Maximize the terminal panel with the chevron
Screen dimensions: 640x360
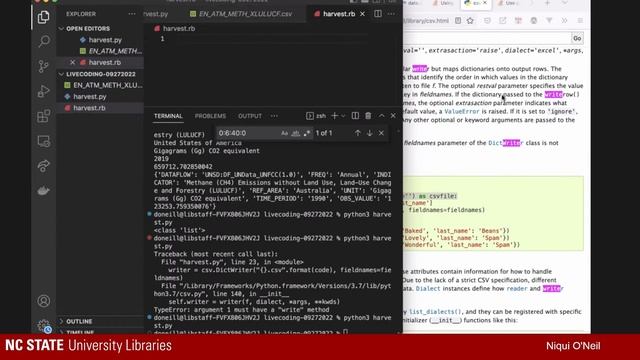(381, 116)
